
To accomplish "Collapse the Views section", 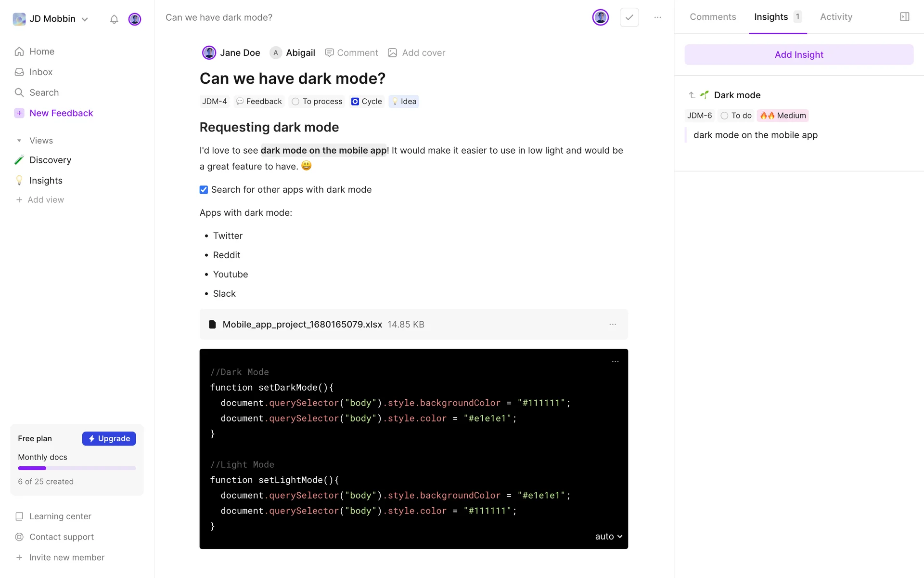I will [x=19, y=141].
